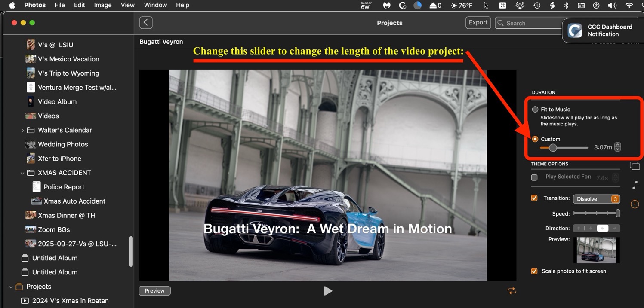Open the Themes panel icon
644x308 pixels.
[x=635, y=166]
